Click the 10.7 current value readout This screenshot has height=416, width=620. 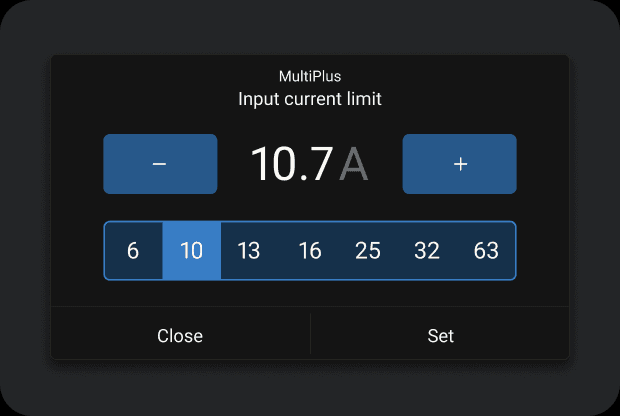pos(292,164)
